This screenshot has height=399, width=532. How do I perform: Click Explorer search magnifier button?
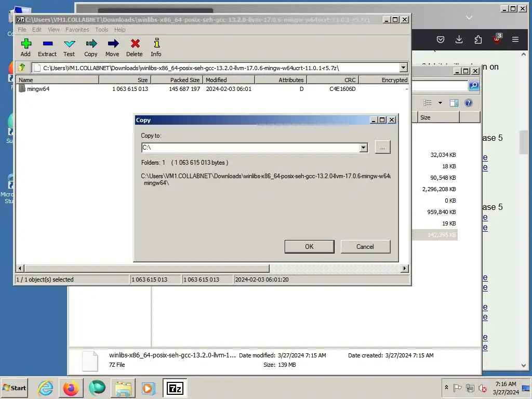[474, 86]
